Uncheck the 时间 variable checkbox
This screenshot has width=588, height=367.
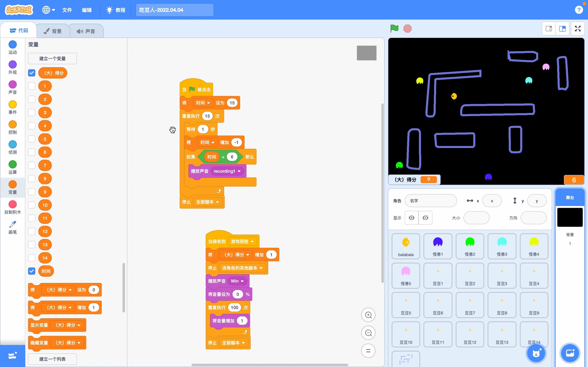(x=32, y=271)
